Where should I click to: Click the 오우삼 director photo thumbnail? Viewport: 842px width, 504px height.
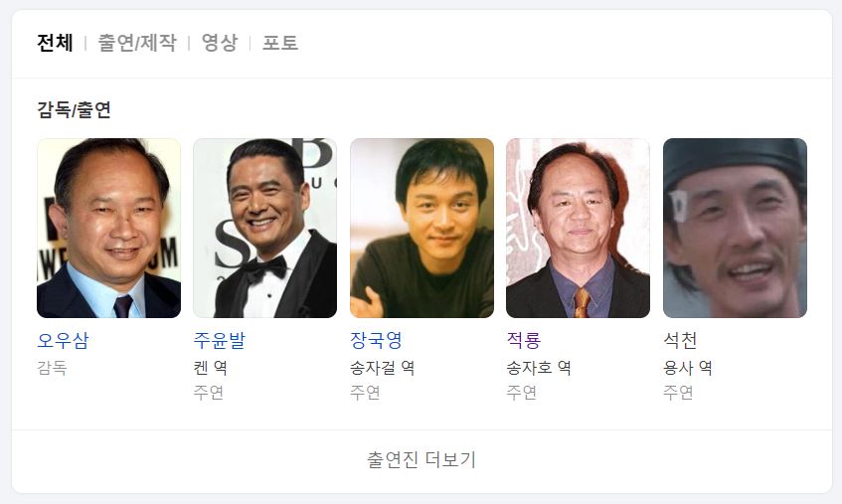pos(108,228)
